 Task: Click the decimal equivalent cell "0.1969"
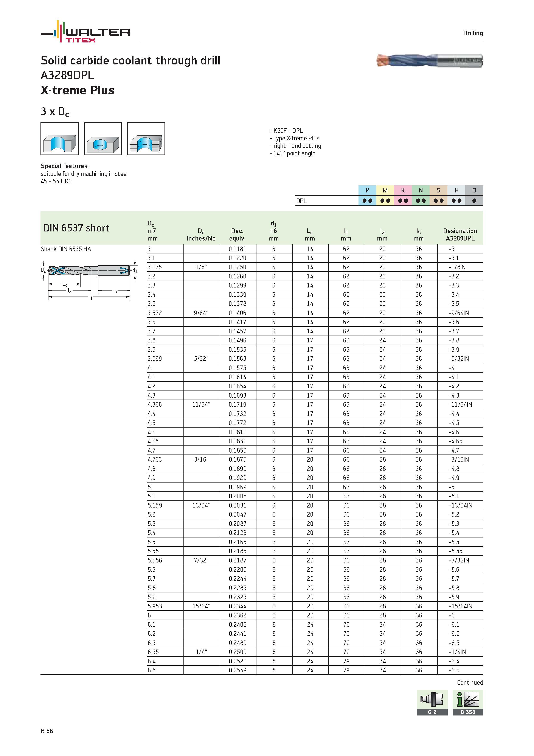pyautogui.click(x=237, y=487)
